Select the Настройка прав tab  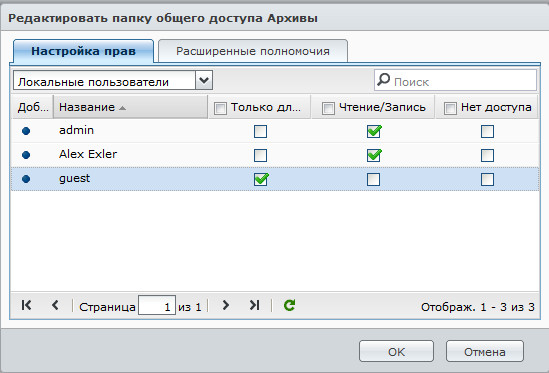[83, 51]
